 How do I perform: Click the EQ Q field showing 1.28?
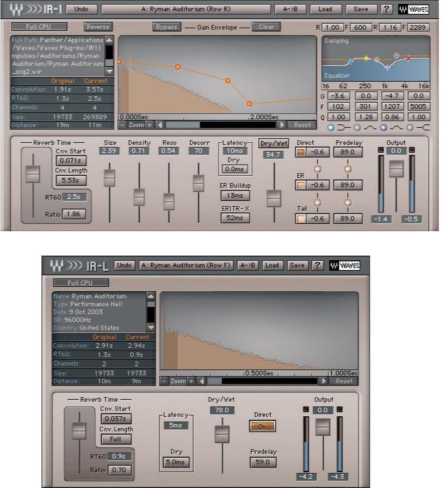coord(366,117)
